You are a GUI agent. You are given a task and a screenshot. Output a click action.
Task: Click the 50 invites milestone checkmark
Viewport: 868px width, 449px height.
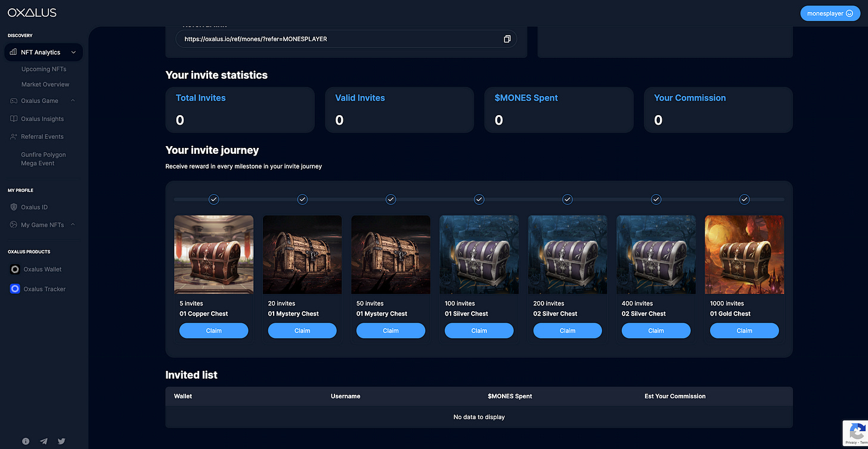[390, 199]
